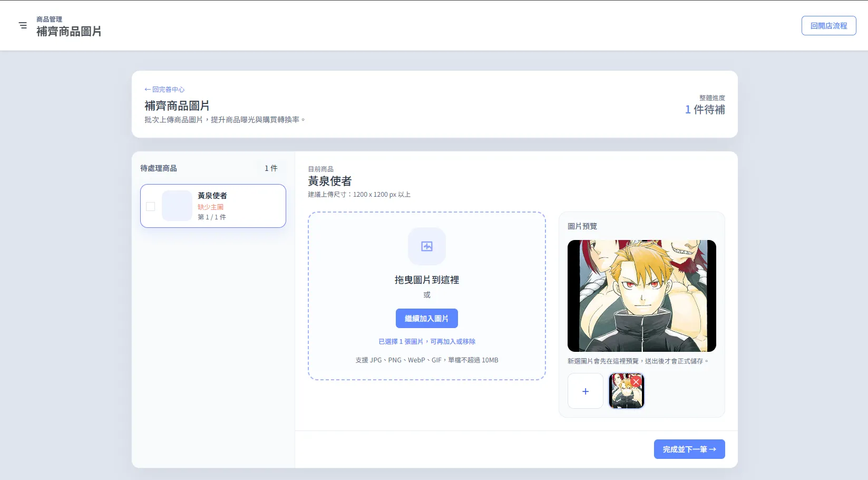Image resolution: width=868 pixels, height=480 pixels.
Task: Click the 1 件 count badge
Action: pyautogui.click(x=271, y=168)
